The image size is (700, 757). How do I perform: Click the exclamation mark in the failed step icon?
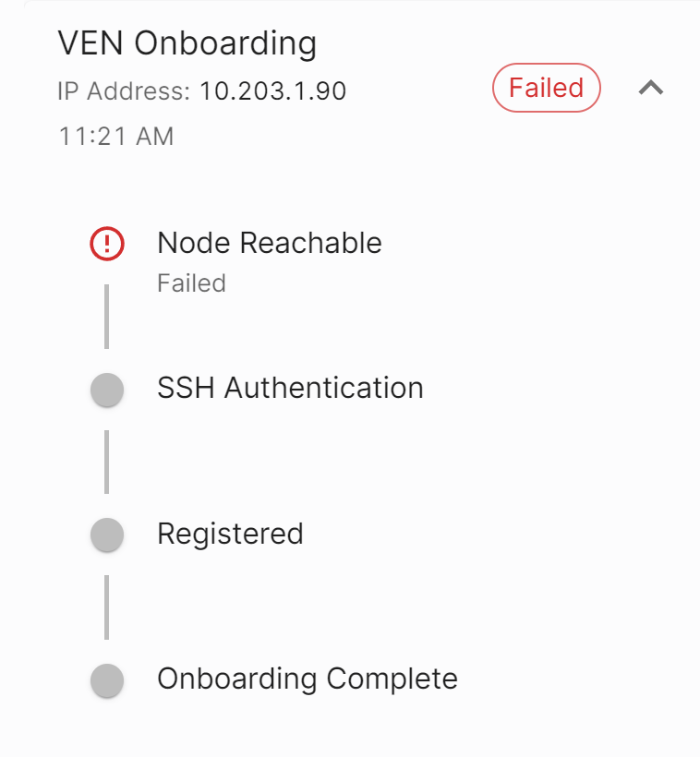(107, 244)
